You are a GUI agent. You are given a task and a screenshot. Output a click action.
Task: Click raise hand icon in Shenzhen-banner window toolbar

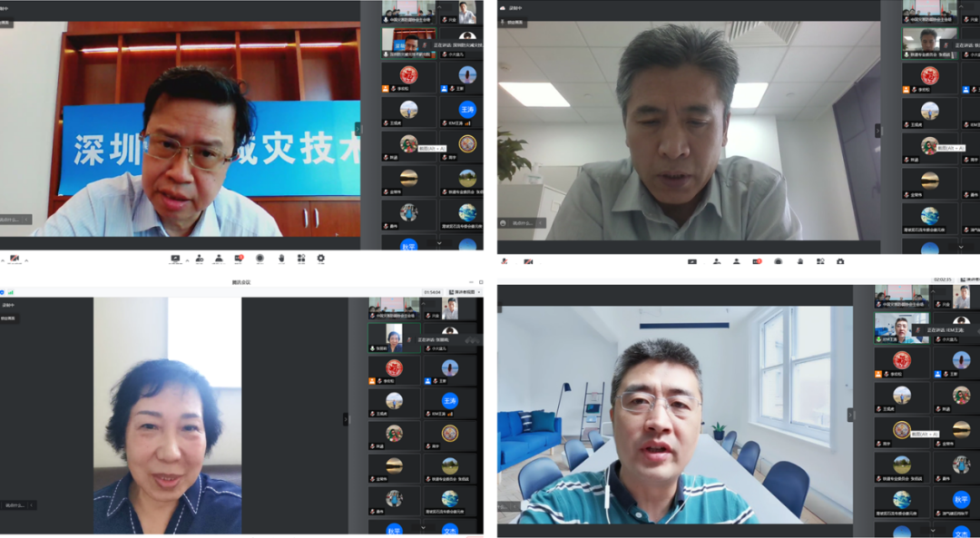(281, 259)
